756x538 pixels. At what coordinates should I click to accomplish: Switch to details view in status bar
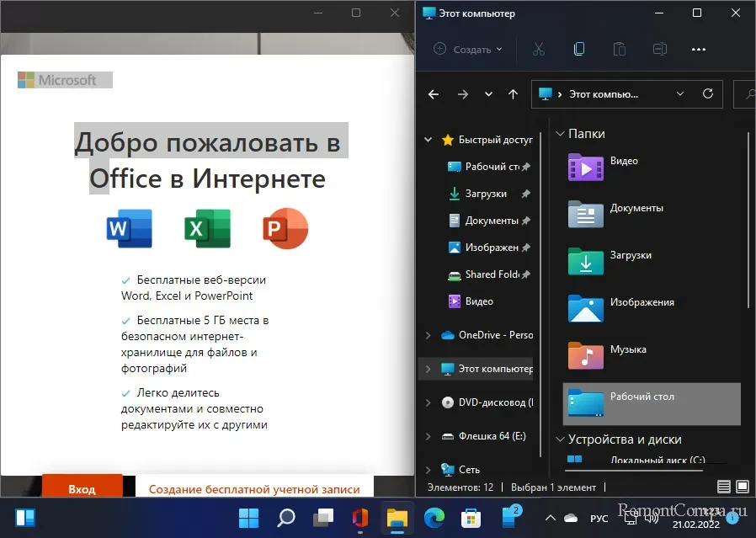pyautogui.click(x=724, y=487)
